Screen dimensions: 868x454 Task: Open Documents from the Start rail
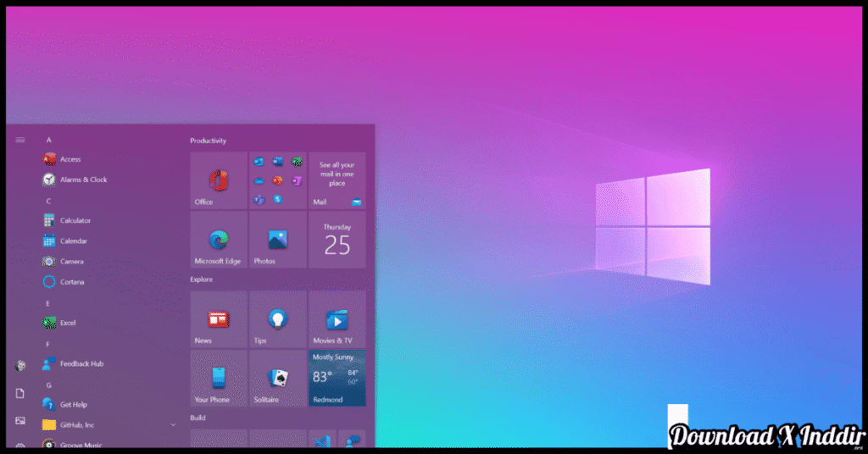(x=20, y=393)
